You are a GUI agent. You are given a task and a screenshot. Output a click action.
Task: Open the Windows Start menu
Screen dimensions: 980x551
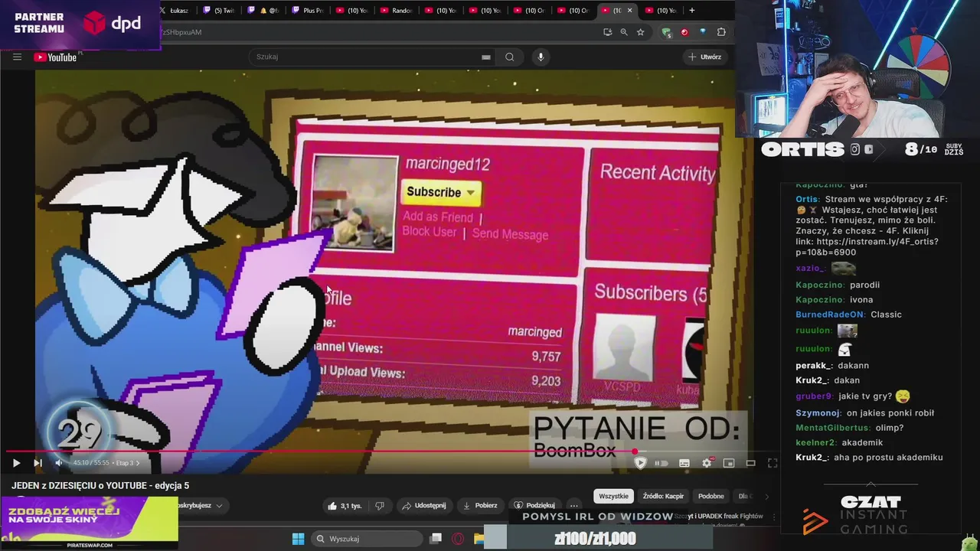(x=298, y=539)
